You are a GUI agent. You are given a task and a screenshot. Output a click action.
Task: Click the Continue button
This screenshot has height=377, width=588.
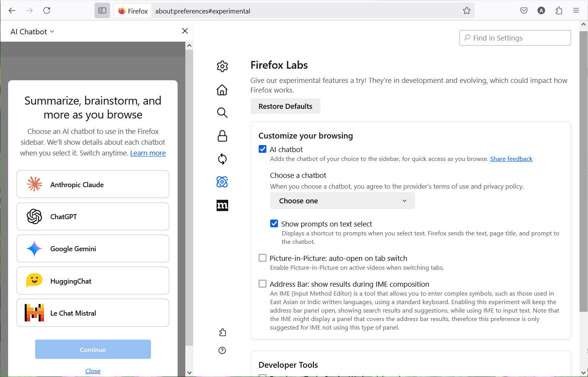[x=93, y=349]
